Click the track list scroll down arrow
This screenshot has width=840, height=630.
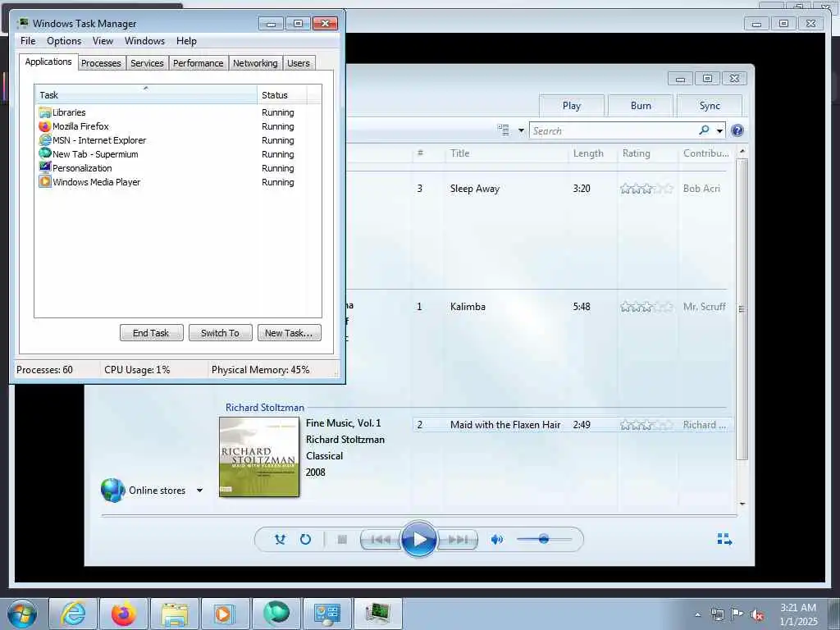point(742,504)
